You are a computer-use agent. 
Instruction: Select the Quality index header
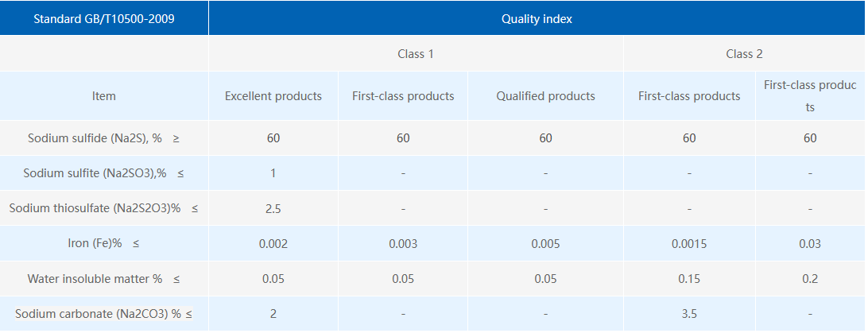tap(537, 18)
